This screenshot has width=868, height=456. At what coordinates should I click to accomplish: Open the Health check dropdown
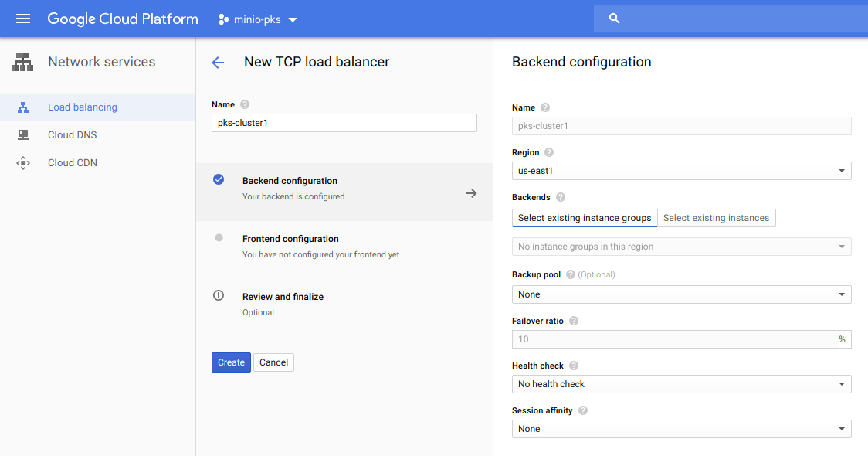[681, 384]
